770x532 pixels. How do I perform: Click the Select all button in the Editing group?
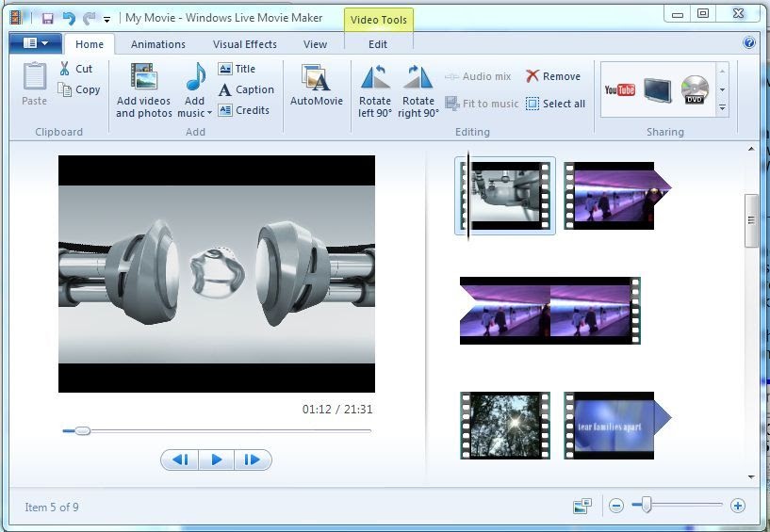555,104
